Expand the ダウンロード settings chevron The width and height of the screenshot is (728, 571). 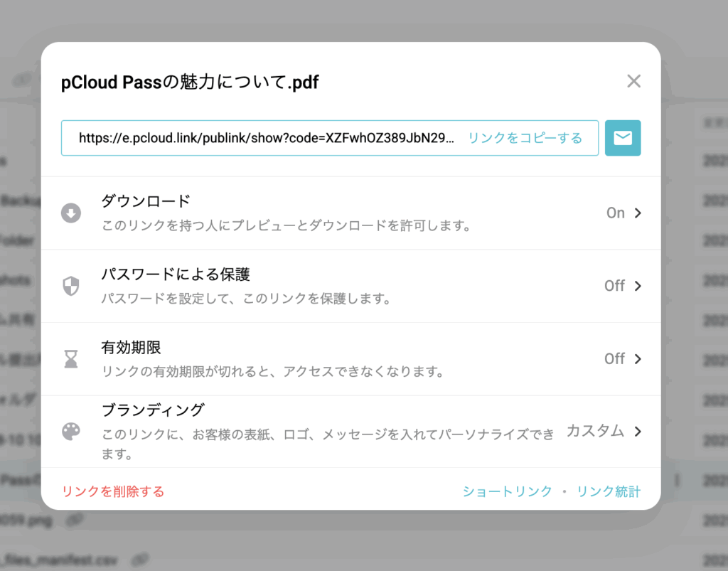click(638, 213)
